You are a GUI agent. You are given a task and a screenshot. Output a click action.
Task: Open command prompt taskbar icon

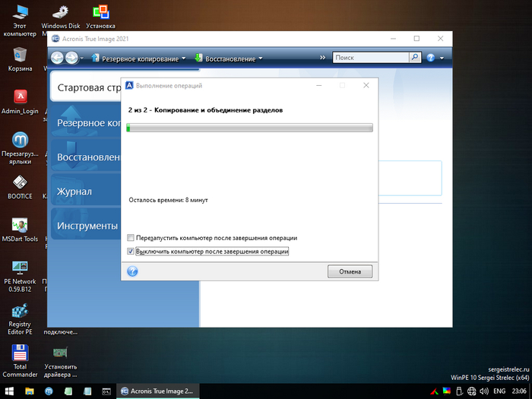point(106,391)
